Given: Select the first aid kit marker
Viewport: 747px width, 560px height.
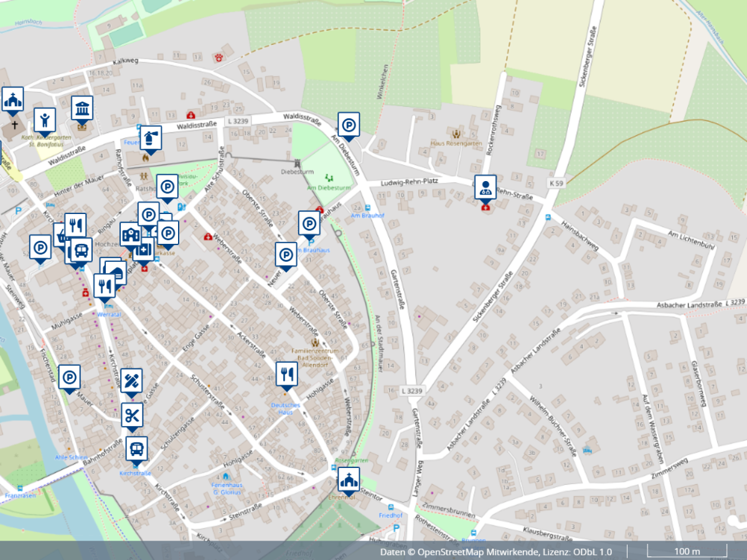Looking at the screenshot, I should [x=144, y=250].
